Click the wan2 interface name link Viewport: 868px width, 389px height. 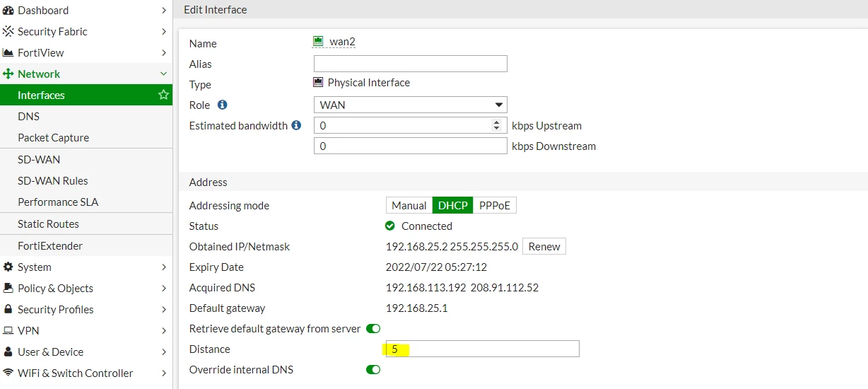click(x=342, y=42)
